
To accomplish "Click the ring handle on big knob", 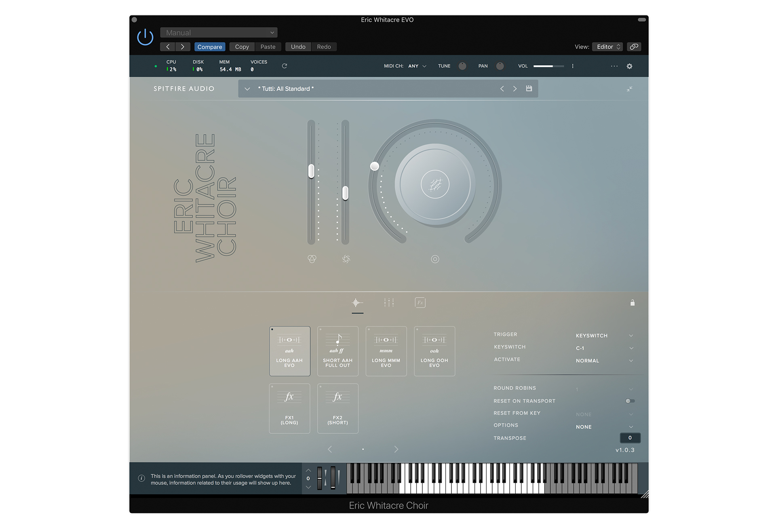I will click(x=375, y=166).
